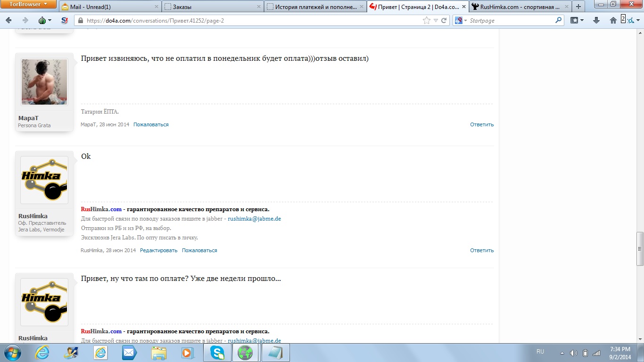Click МараТ's avatar photo

point(44,82)
